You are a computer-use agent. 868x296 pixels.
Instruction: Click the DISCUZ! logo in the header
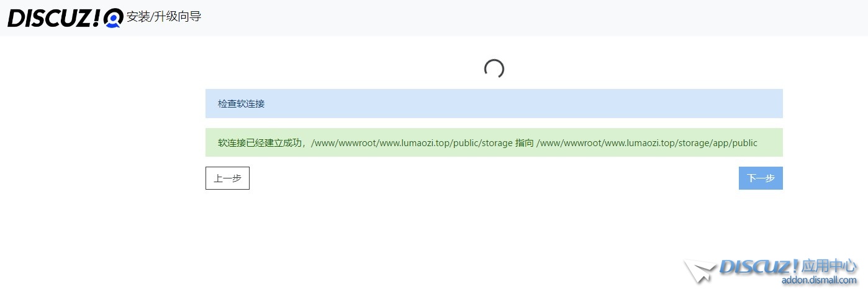[53, 17]
